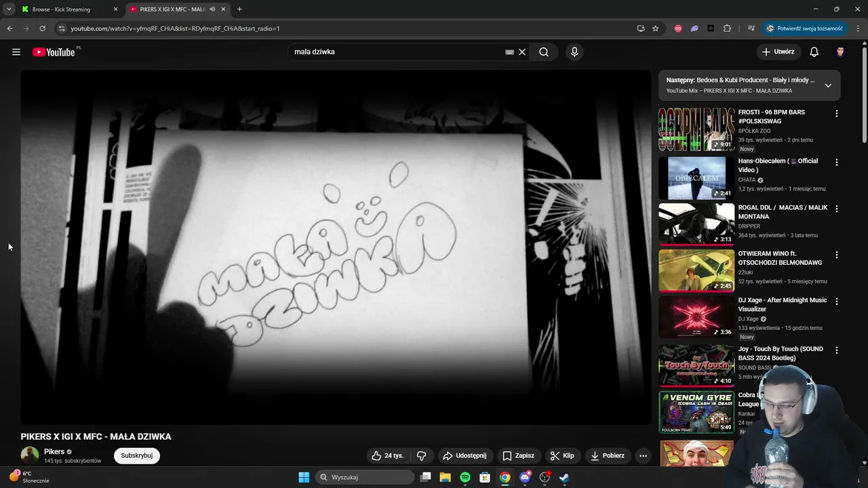868x488 pixels.
Task: Go back in browser history
Action: (9, 28)
